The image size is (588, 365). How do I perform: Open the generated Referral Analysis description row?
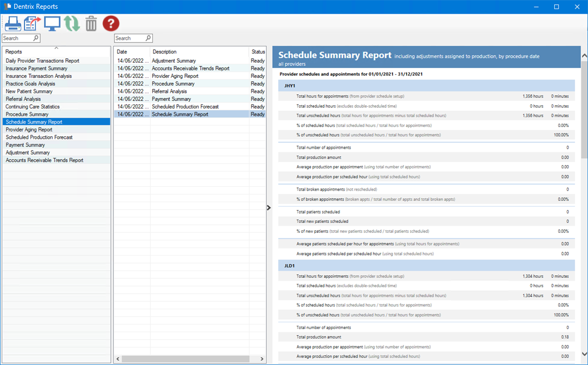pyautogui.click(x=169, y=91)
